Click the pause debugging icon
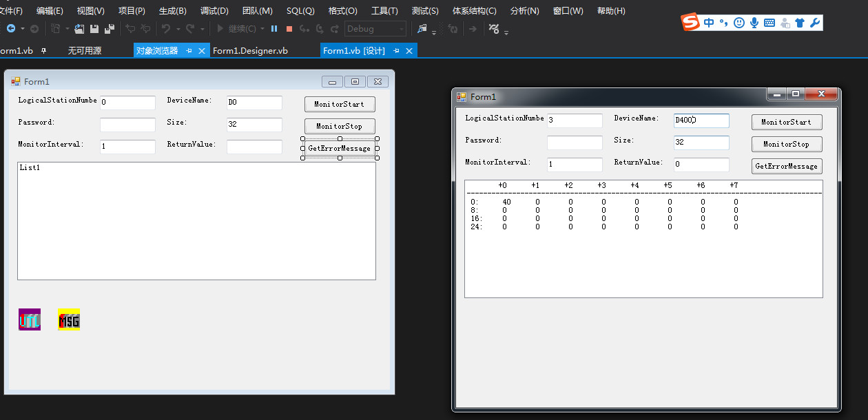868x420 pixels. click(274, 29)
